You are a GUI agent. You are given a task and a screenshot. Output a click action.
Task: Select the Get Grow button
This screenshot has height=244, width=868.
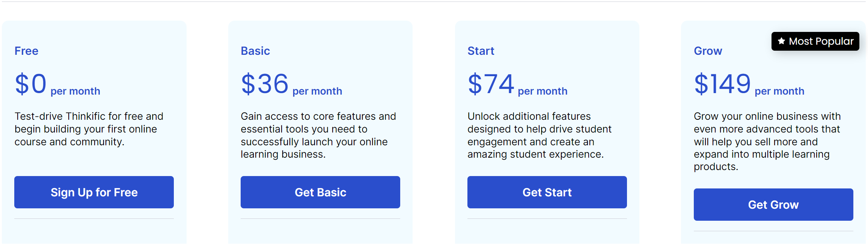[x=773, y=205]
